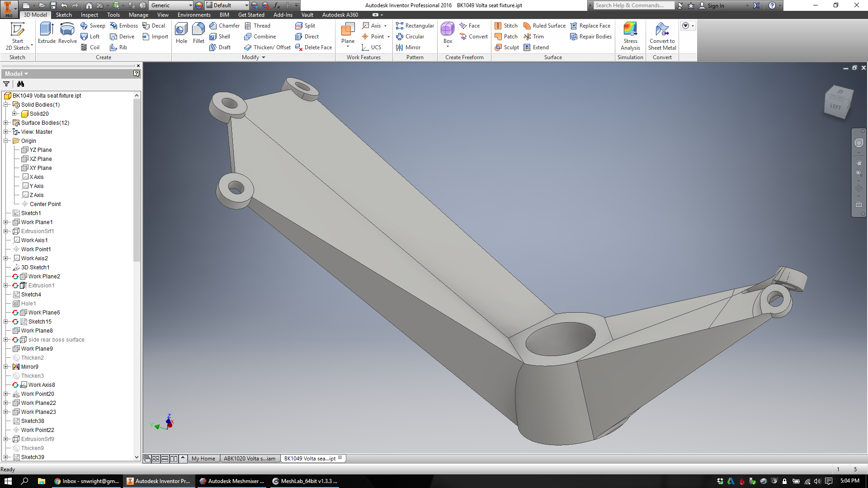868x488 pixels.
Task: Open browser filter funnel icon
Action: [x=6, y=84]
